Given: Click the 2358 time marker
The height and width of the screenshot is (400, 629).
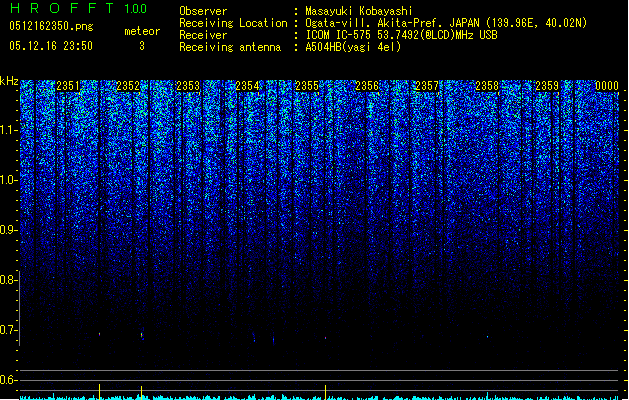Looking at the screenshot, I should 487,86.
